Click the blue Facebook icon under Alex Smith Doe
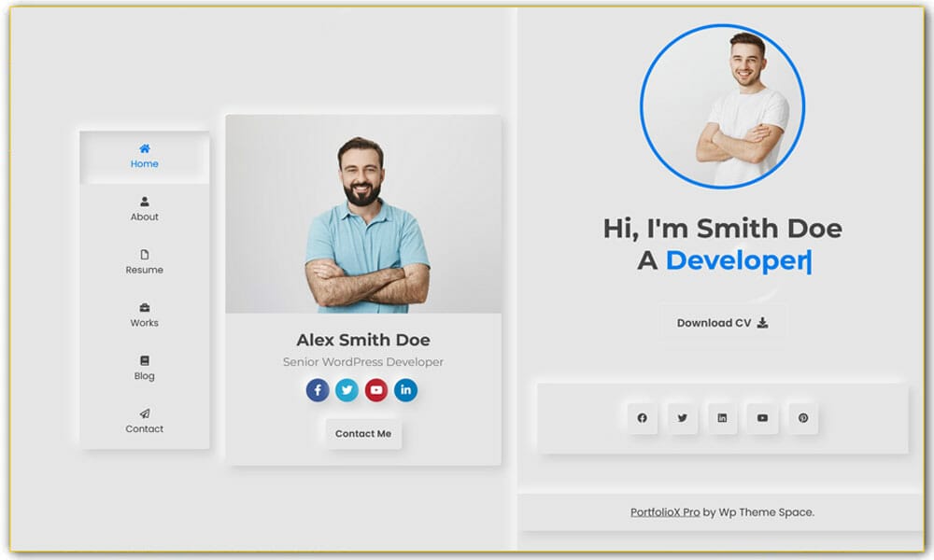Image resolution: width=934 pixels, height=560 pixels. click(x=318, y=390)
